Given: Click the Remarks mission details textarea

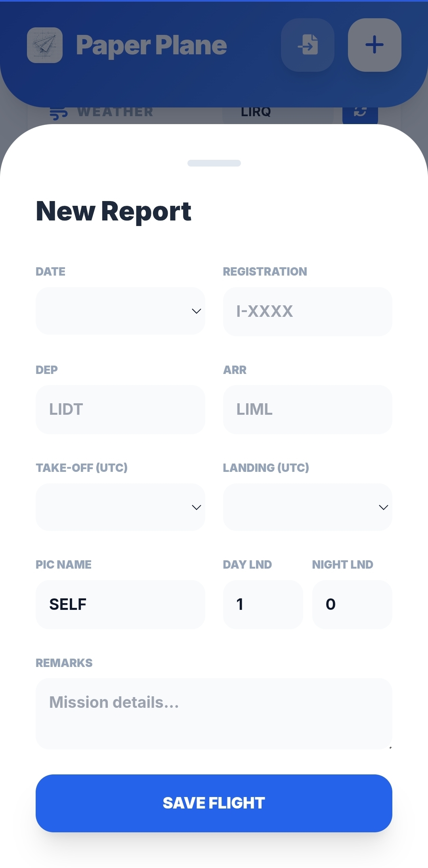Looking at the screenshot, I should (214, 713).
